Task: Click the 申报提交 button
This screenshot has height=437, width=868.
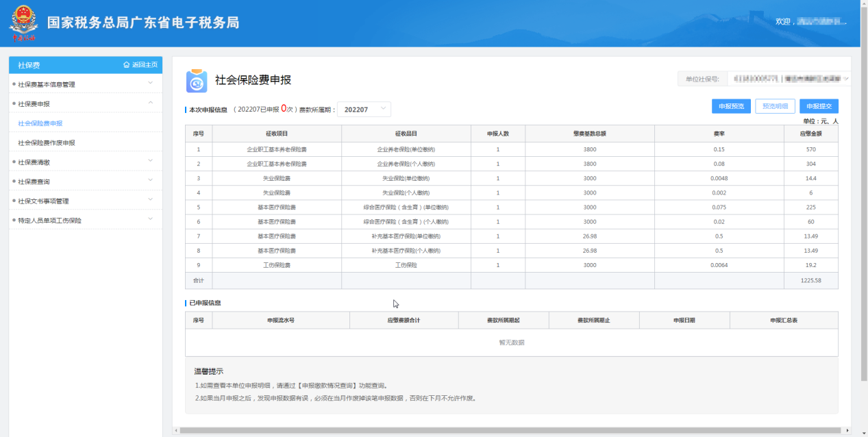Action: tap(819, 106)
